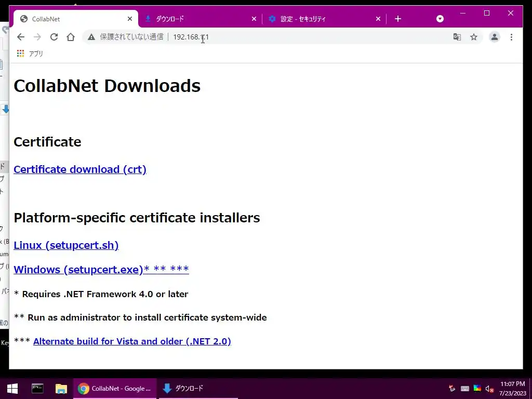Close the CollabNet tab
This screenshot has width=532, height=399.
tap(129, 19)
